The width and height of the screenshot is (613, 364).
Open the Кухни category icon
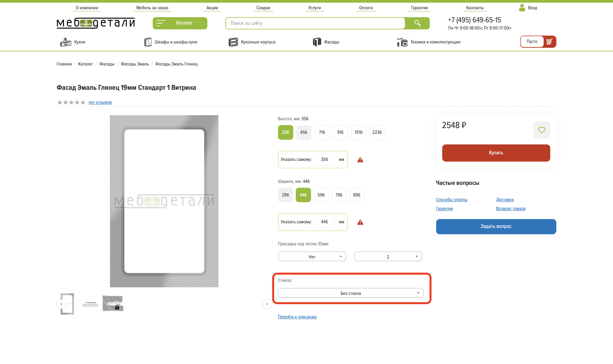click(x=66, y=42)
